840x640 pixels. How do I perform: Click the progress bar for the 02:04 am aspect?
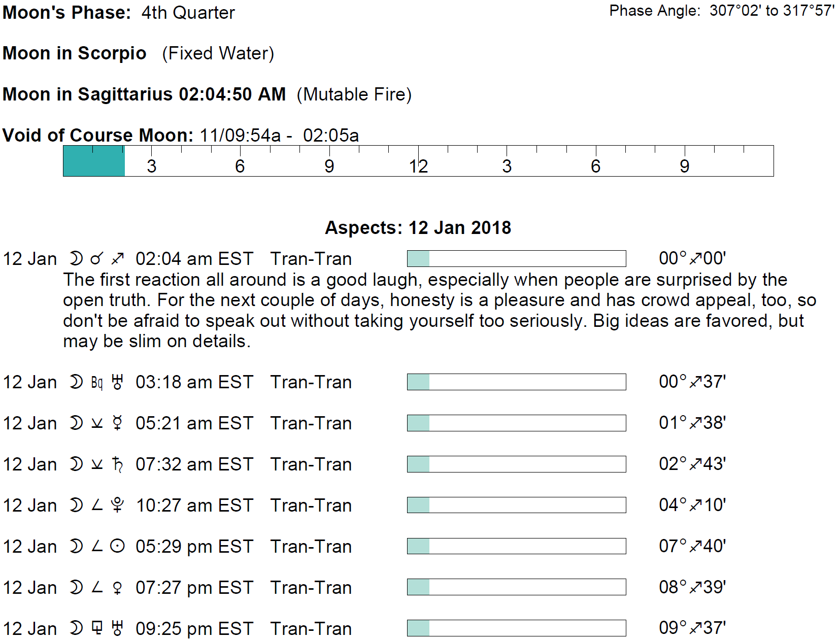(516, 258)
